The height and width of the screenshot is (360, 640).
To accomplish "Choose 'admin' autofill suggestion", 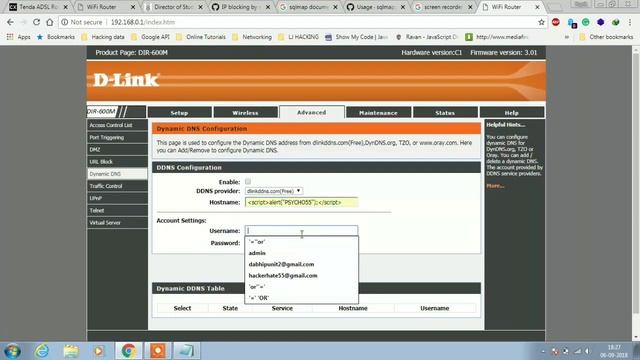I will tap(302, 253).
